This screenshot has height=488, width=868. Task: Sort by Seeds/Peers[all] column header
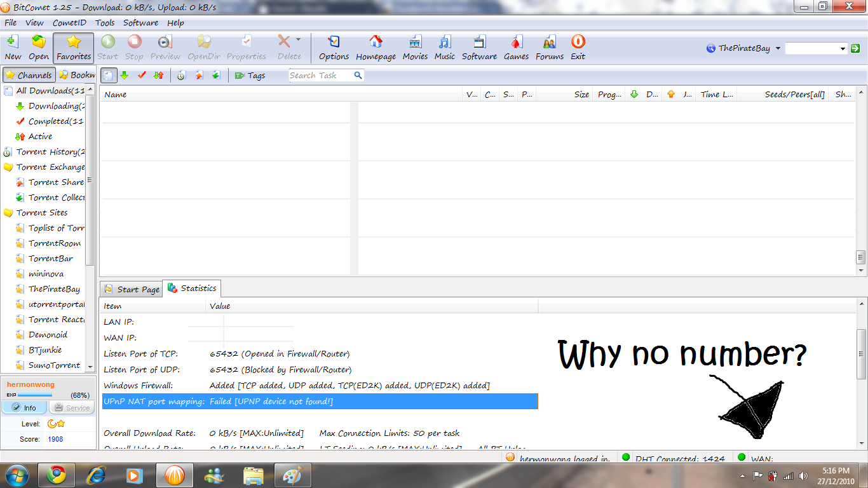click(x=783, y=94)
